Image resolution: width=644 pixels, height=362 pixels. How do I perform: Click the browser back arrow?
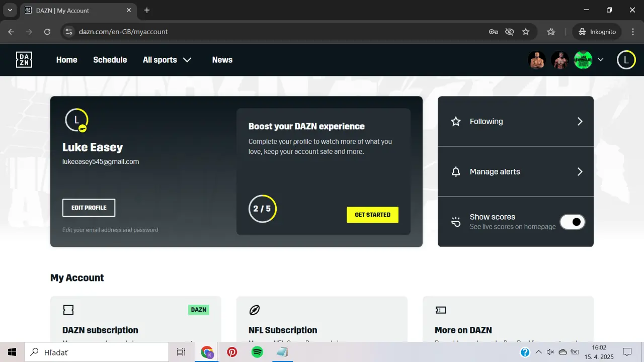click(11, 32)
